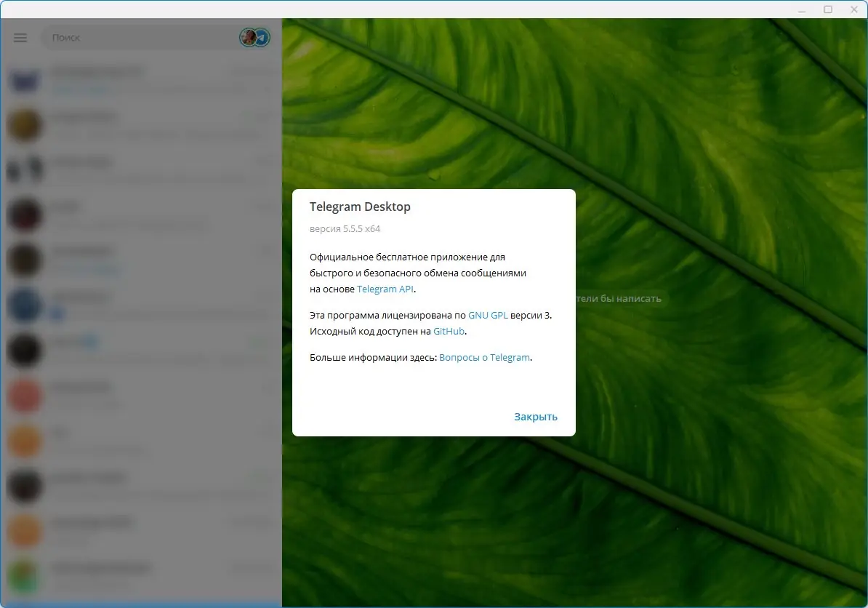Close the About dialog with Закрыть
The height and width of the screenshot is (608, 868).
point(535,417)
